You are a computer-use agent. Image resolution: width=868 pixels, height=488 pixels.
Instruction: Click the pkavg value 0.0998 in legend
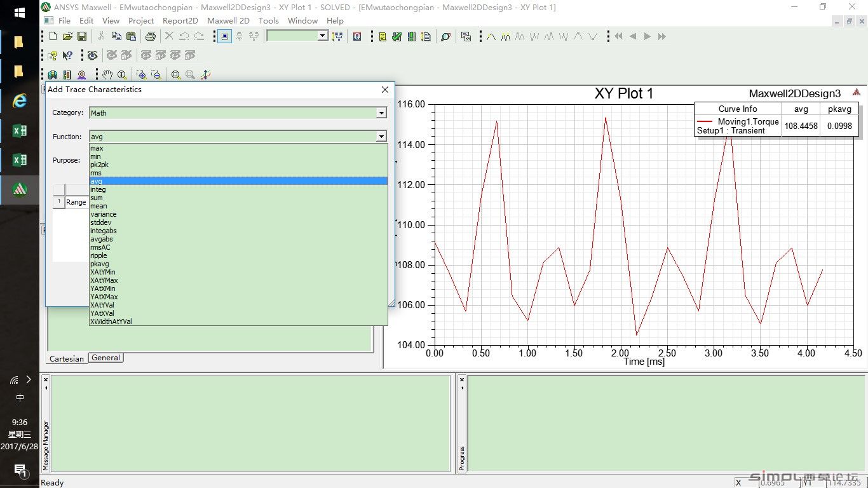[x=839, y=126]
